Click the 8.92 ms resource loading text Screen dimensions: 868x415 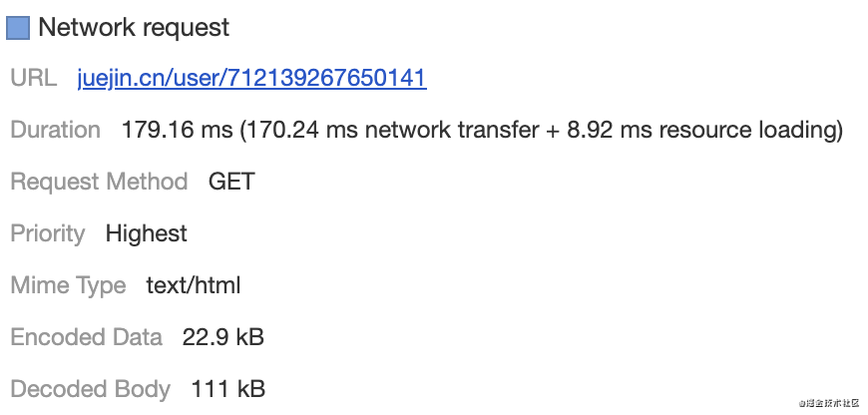coord(688,130)
